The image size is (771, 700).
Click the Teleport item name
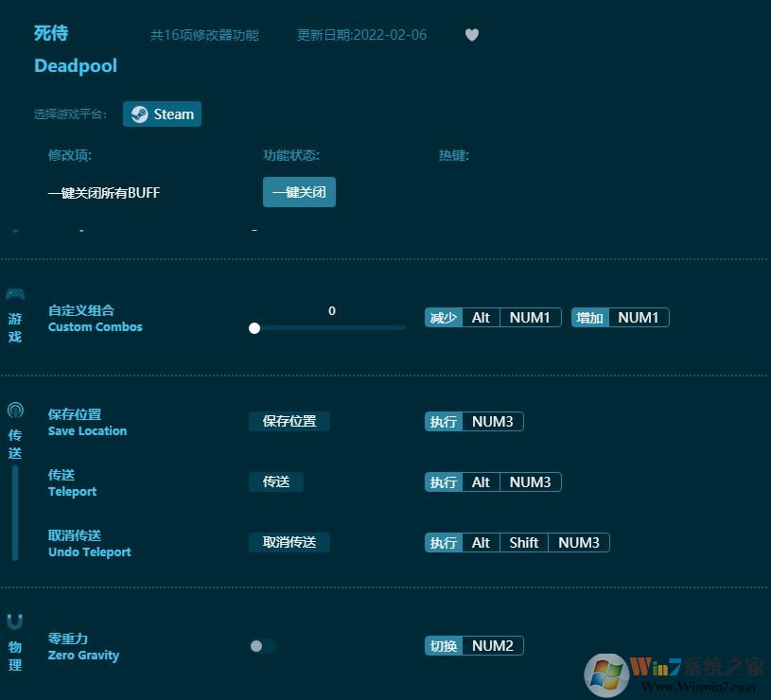[72, 483]
